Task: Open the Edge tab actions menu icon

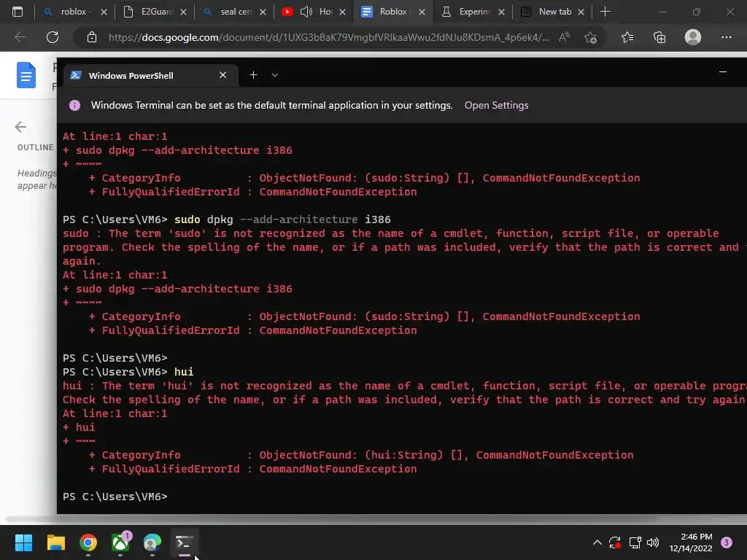Action: point(18,12)
